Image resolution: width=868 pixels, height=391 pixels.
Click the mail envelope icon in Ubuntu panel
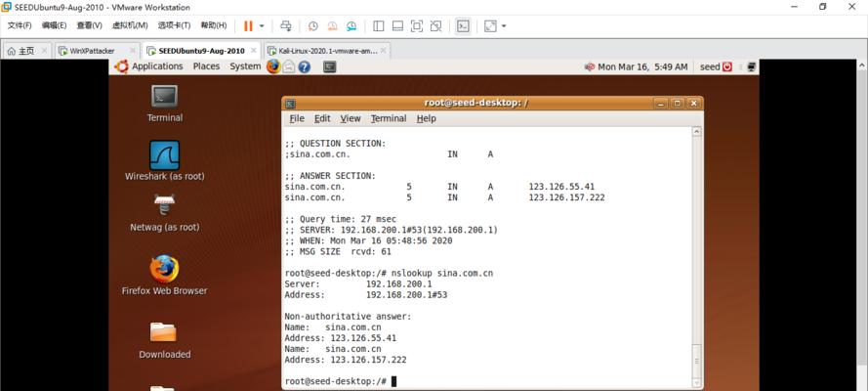(289, 67)
